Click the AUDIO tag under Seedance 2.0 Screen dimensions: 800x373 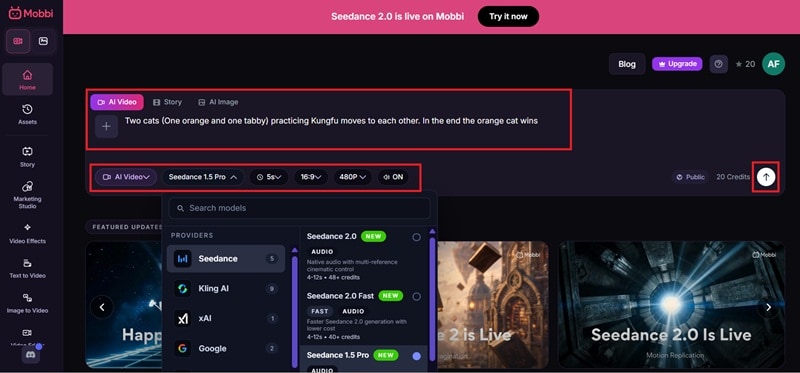322,252
